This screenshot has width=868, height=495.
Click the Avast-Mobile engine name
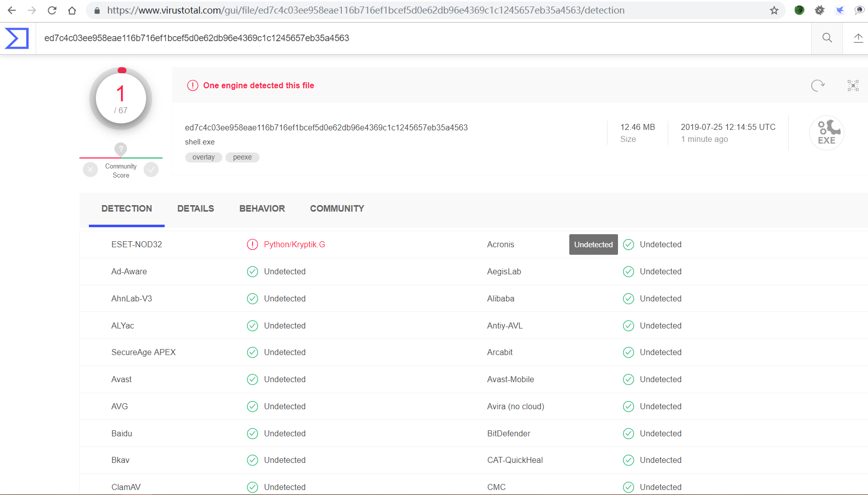click(511, 379)
